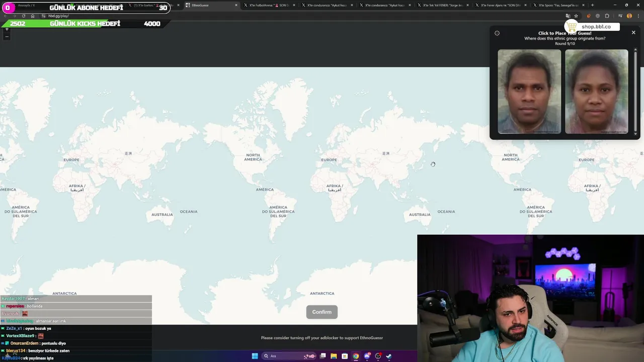Open the browser extensions puzzle icon
Screen dimensions: 644x362
tap(607, 16)
